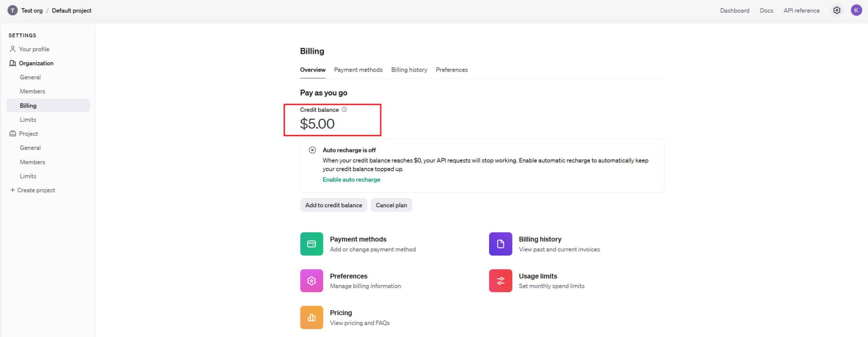Click the Auto recharge status radio icon
Screen dimensions: 868x337
(312, 150)
